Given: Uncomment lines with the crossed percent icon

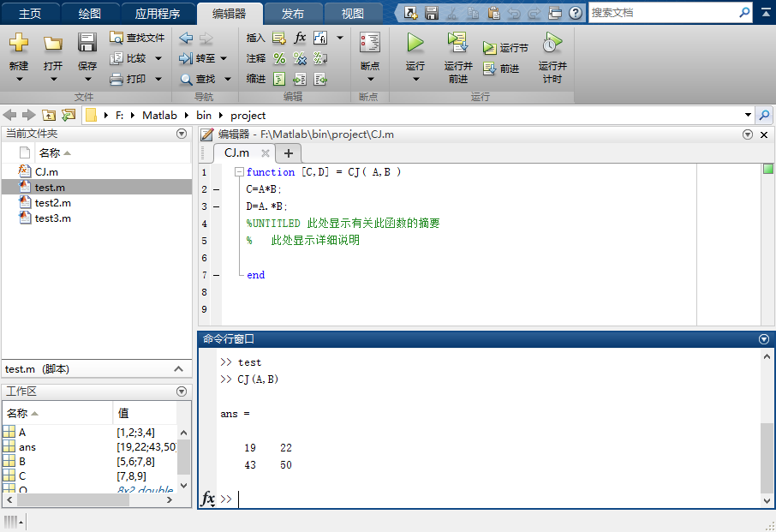Looking at the screenshot, I should pos(300,58).
